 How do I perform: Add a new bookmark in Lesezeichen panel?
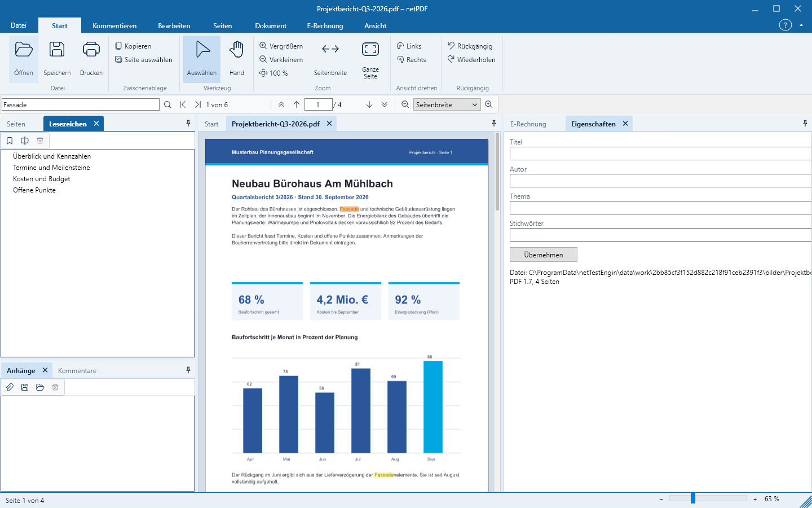[x=10, y=141]
